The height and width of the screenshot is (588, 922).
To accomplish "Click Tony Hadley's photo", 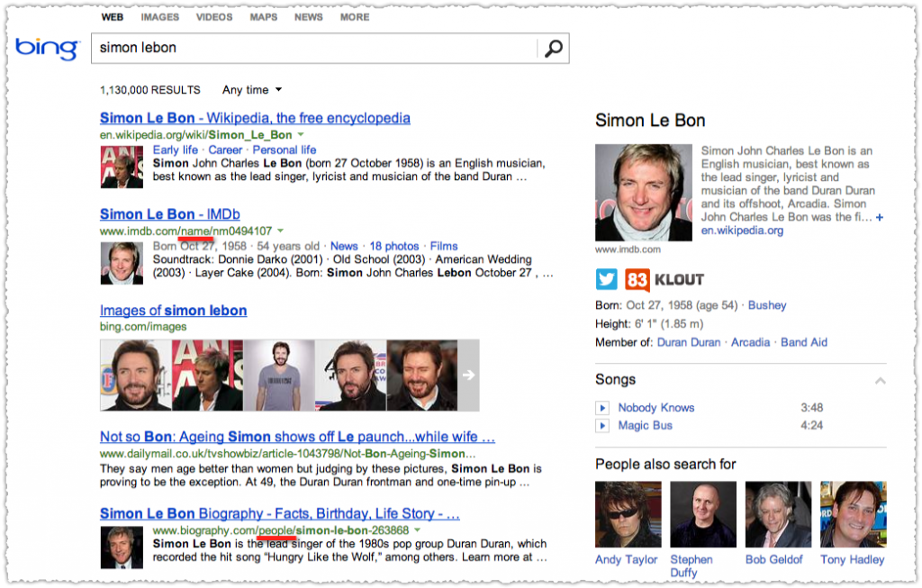I will coord(854,514).
